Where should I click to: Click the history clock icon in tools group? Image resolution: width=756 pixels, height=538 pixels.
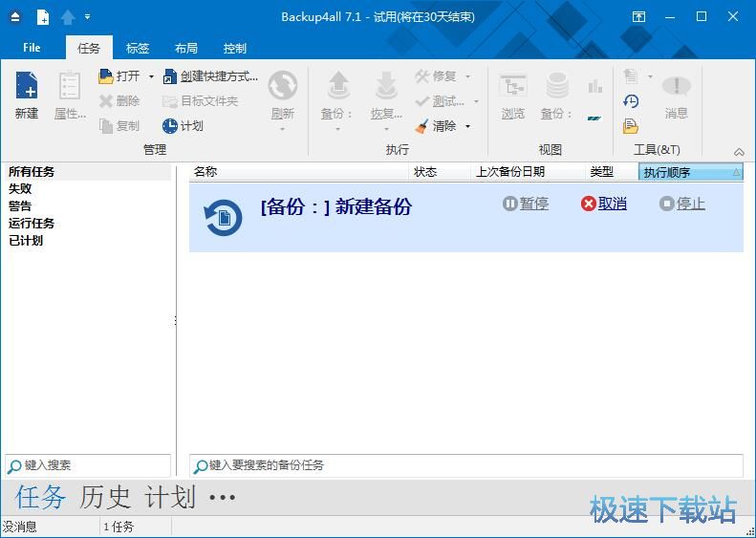[631, 101]
